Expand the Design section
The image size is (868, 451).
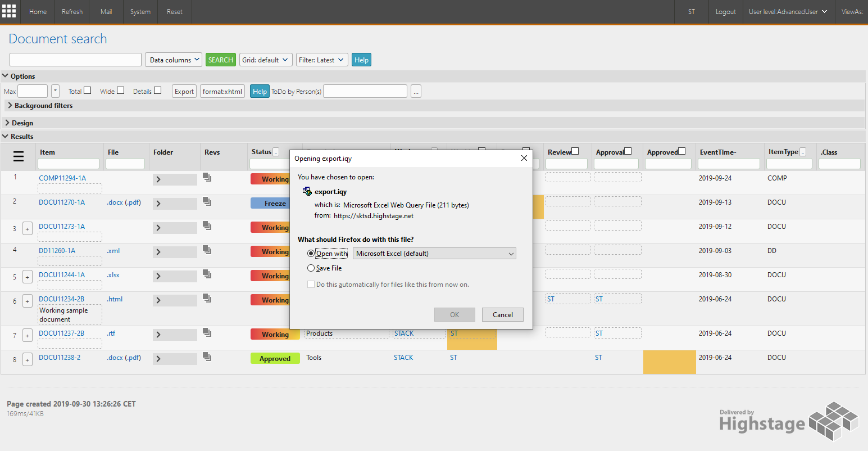click(19, 123)
